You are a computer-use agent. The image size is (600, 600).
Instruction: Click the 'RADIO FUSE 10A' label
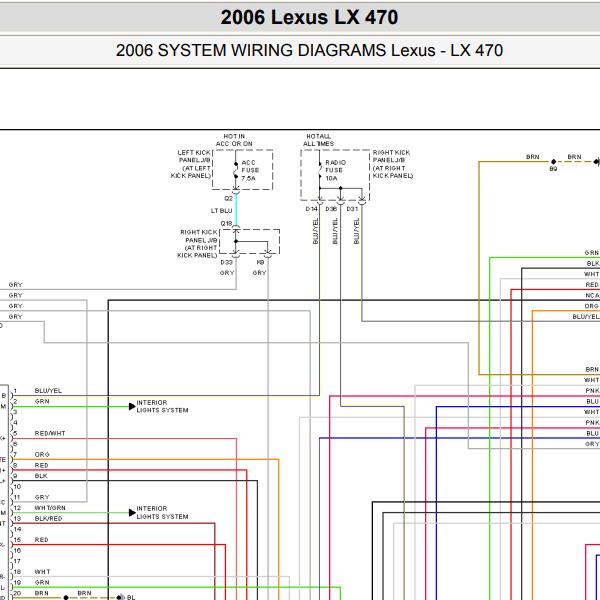coord(335,170)
